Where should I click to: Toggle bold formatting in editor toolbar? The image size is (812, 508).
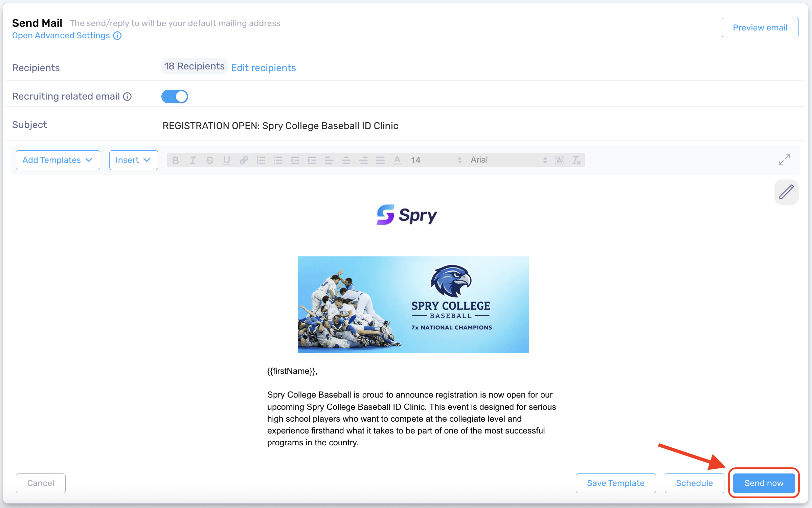tap(175, 160)
